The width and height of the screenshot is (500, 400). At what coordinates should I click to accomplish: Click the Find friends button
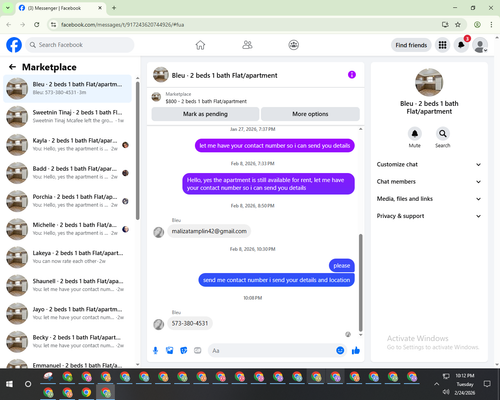pyautogui.click(x=411, y=45)
